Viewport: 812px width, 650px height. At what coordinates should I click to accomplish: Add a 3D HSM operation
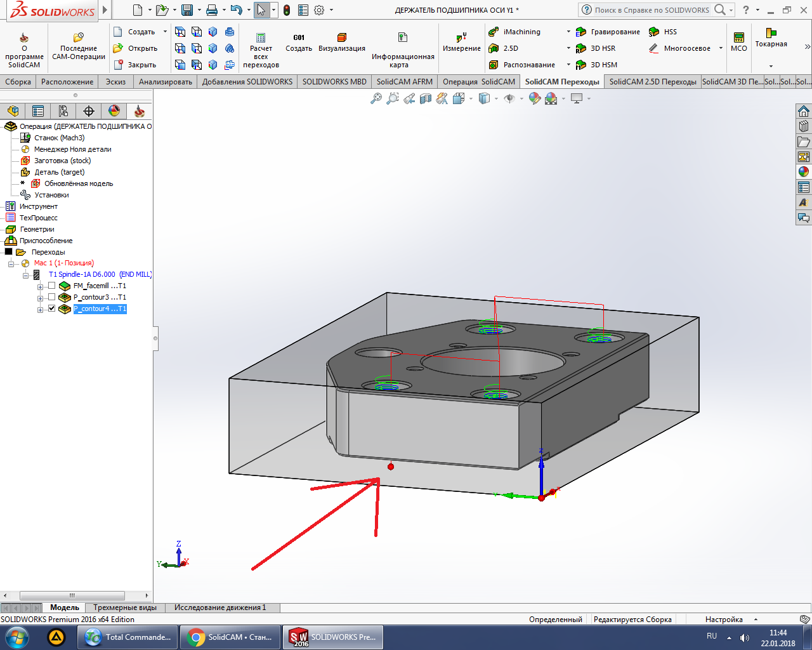[596, 65]
